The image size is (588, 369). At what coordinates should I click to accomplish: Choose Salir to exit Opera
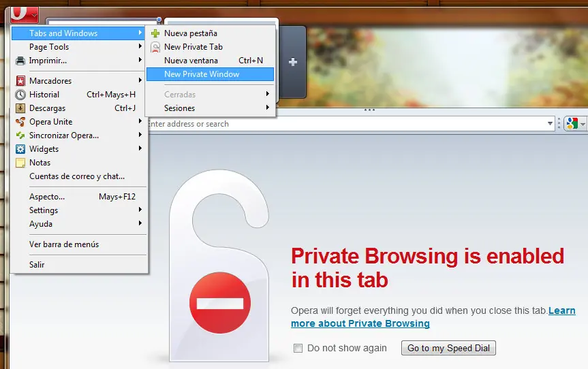tap(79, 265)
